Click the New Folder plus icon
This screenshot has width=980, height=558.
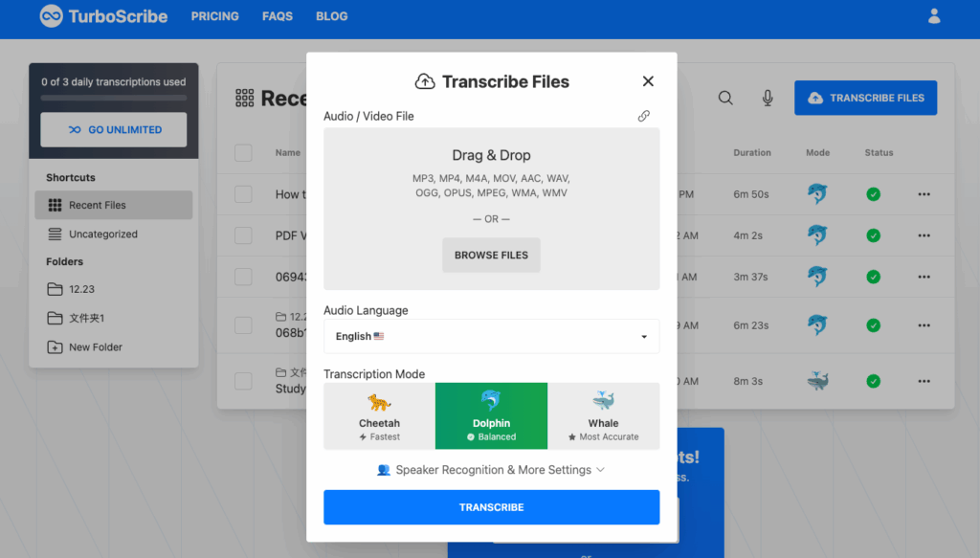(x=55, y=347)
